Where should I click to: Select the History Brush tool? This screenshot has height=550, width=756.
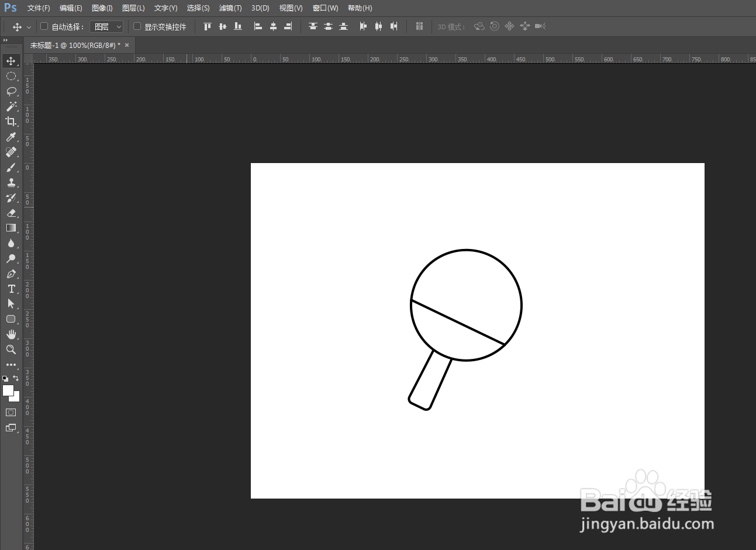click(11, 198)
